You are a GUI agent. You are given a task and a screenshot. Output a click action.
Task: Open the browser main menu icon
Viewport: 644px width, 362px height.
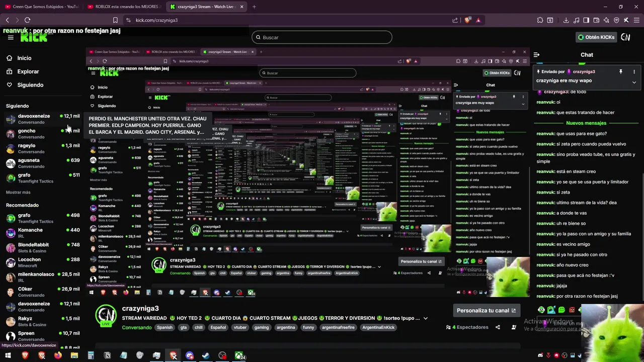click(x=636, y=20)
